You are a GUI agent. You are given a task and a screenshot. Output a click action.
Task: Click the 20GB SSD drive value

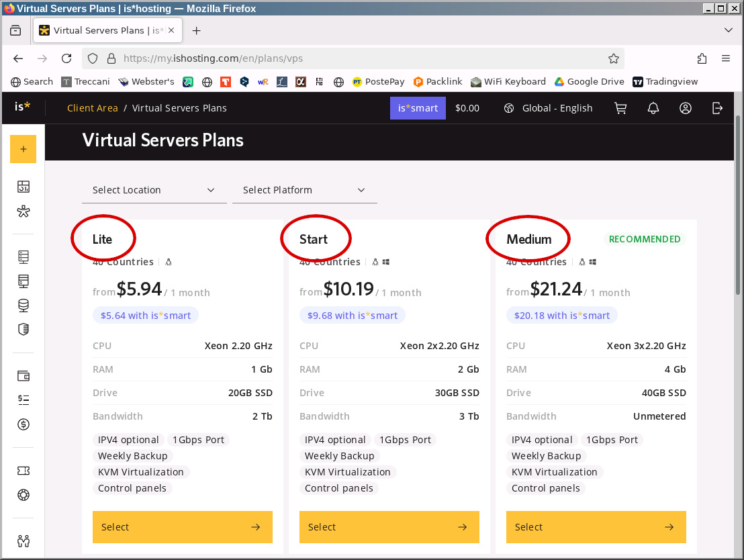click(250, 393)
